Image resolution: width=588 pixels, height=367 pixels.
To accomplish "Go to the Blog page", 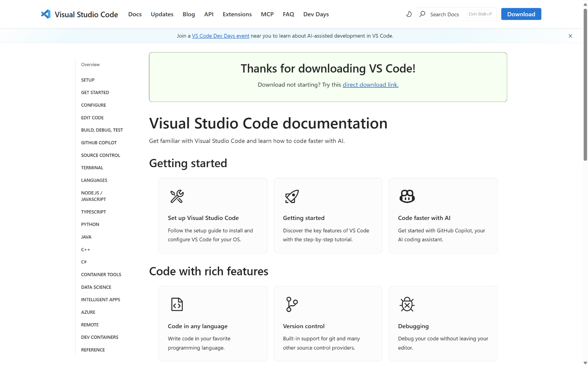I will tap(189, 14).
